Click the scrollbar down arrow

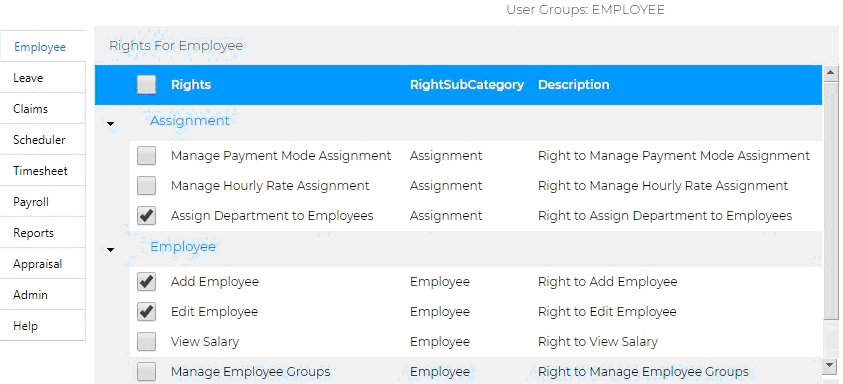[x=830, y=366]
